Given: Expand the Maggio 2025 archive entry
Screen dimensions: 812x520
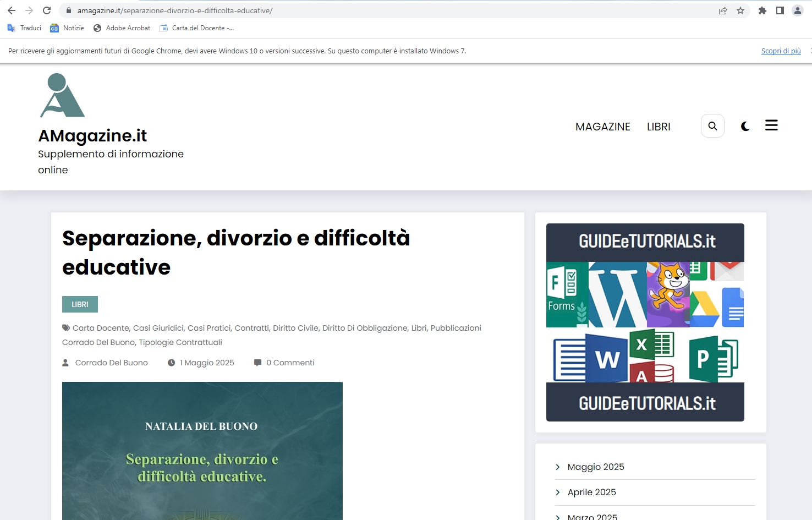Looking at the screenshot, I should pyautogui.click(x=596, y=467).
